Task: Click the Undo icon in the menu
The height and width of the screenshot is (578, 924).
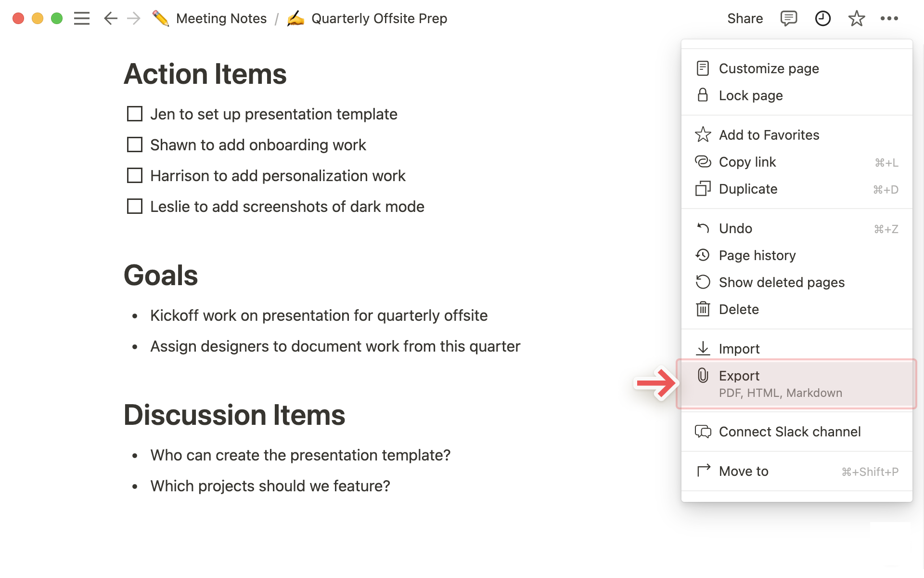Action: click(703, 228)
